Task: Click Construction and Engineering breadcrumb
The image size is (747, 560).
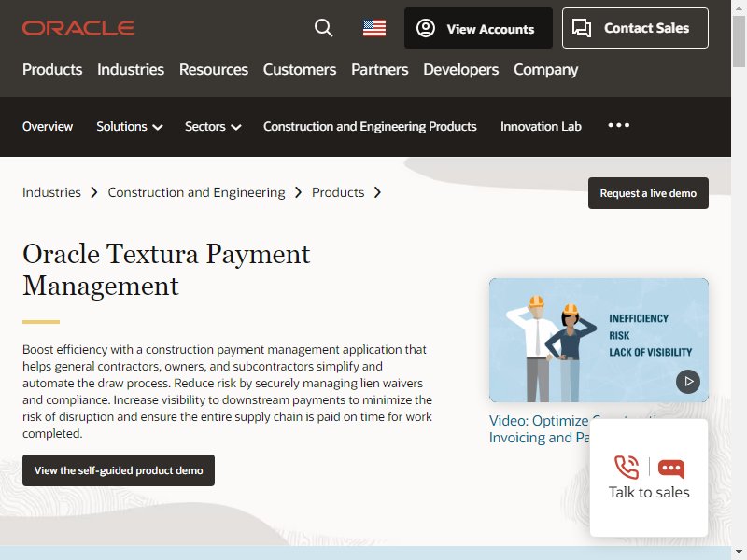Action: click(196, 192)
